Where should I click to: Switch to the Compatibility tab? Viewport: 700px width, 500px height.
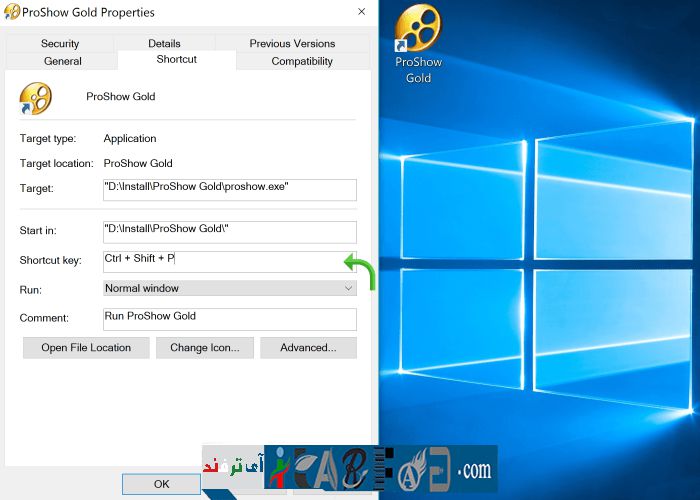(302, 61)
